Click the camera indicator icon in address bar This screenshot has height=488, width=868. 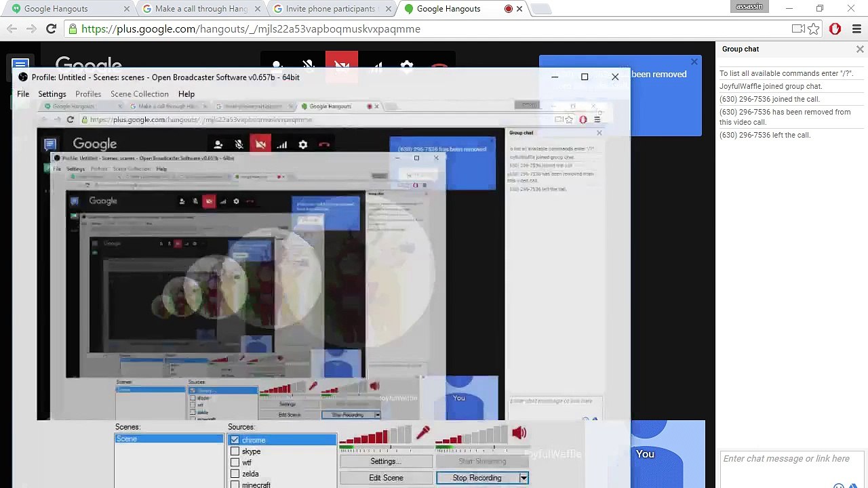(x=798, y=28)
